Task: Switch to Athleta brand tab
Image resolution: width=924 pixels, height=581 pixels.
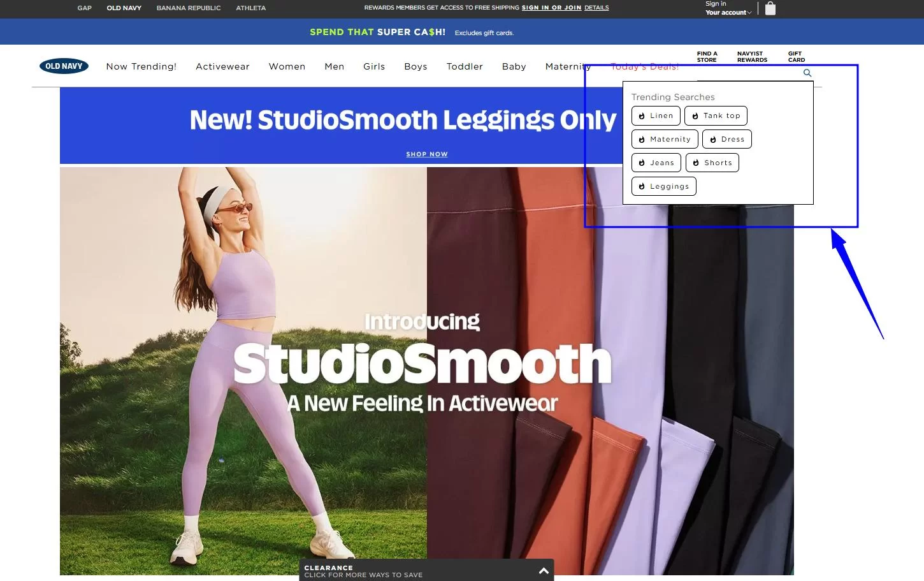Action: click(x=251, y=8)
